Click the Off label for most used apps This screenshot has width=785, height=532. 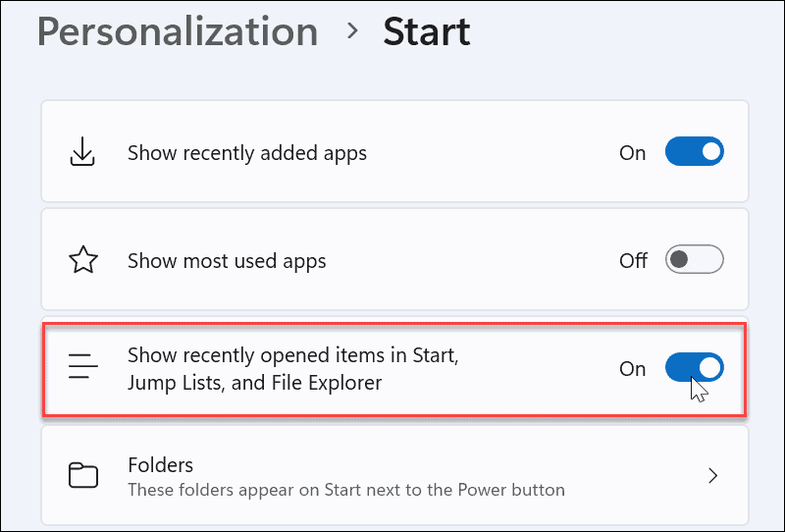(633, 261)
